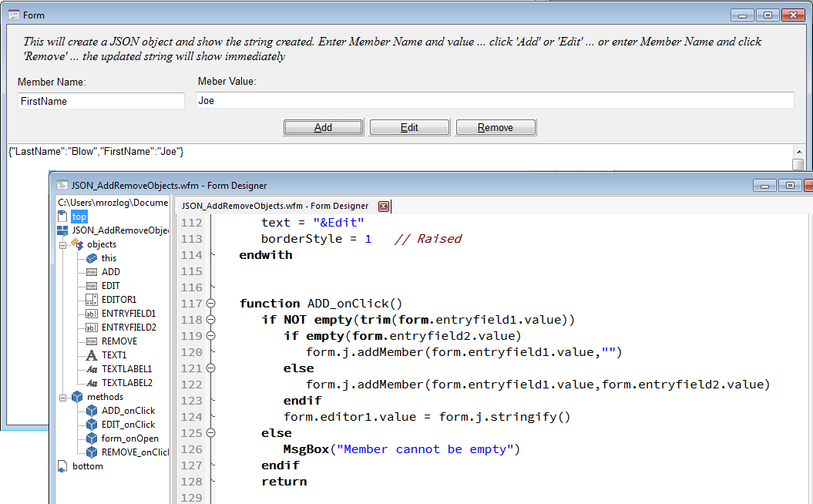Click the Form Designer window title icon
This screenshot has height=504, width=813.
pyautogui.click(x=62, y=185)
